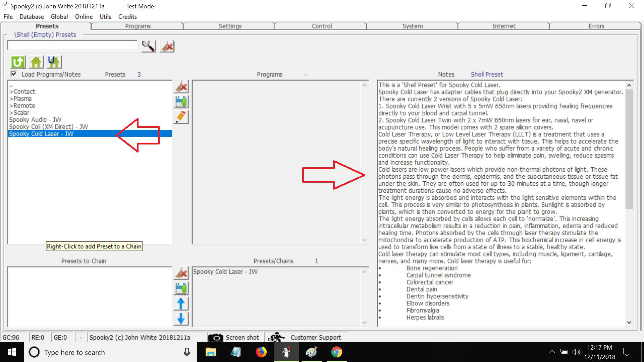The height and width of the screenshot is (362, 644).
Task: Open File Explorer from taskbar
Action: click(211, 352)
